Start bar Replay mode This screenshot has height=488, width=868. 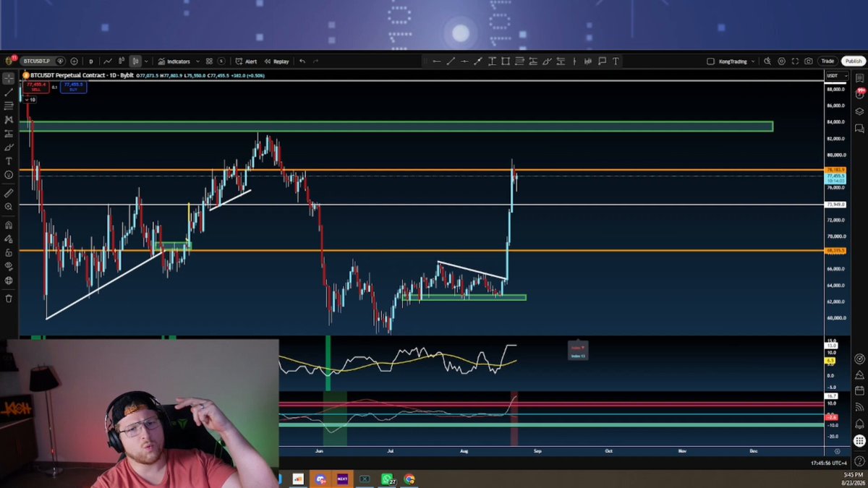(276, 61)
